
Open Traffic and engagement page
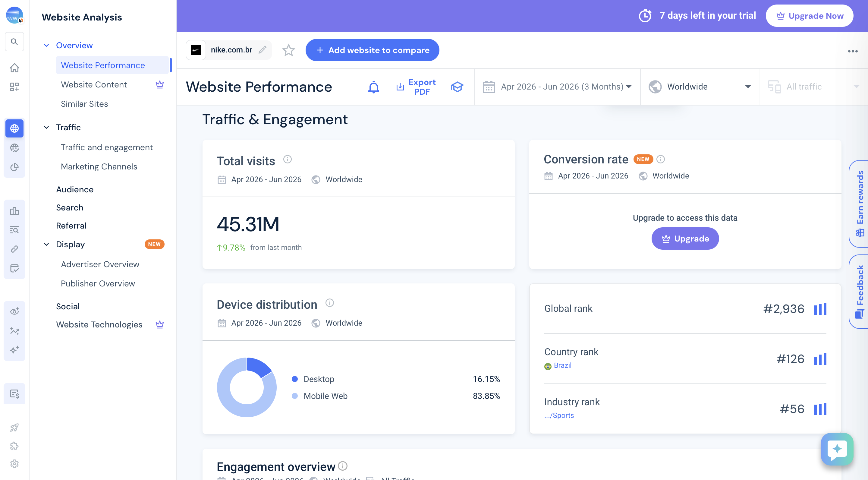click(112, 147)
